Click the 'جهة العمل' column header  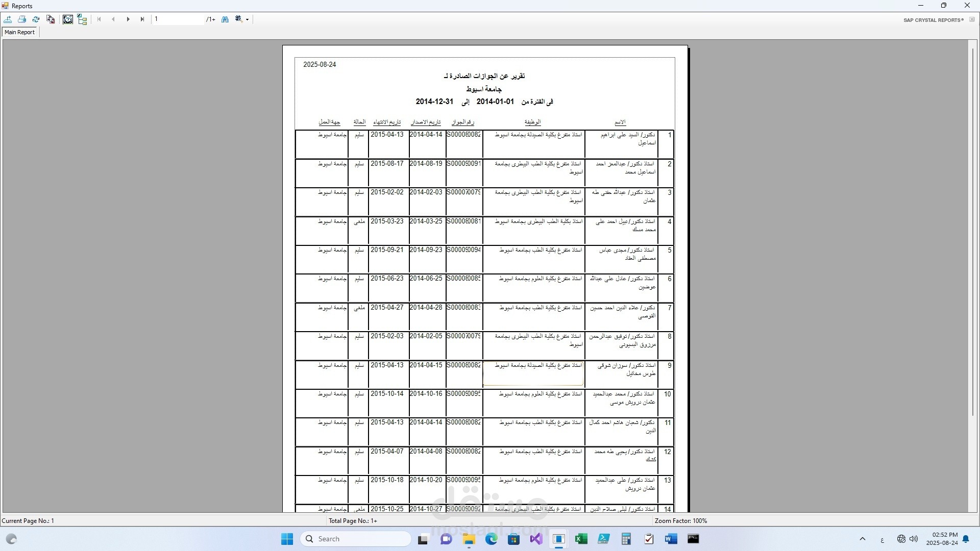pos(330,122)
